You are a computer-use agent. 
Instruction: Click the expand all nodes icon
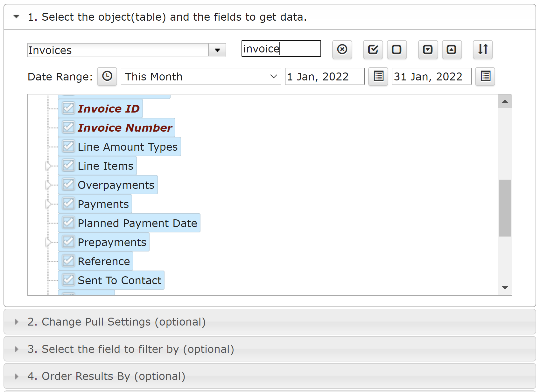428,50
